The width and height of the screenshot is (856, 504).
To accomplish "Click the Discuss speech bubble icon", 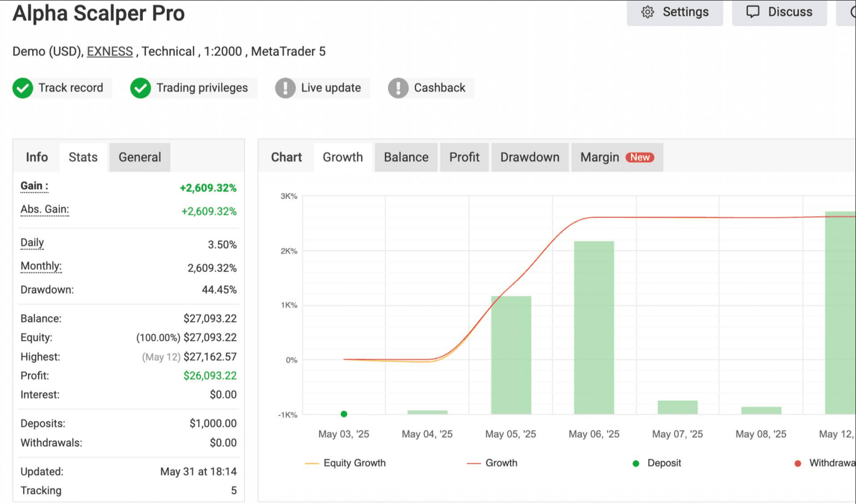I will (x=753, y=12).
